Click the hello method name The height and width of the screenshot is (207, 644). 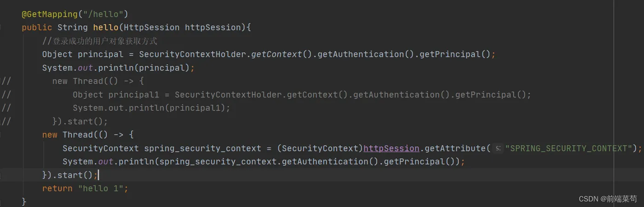(x=105, y=28)
